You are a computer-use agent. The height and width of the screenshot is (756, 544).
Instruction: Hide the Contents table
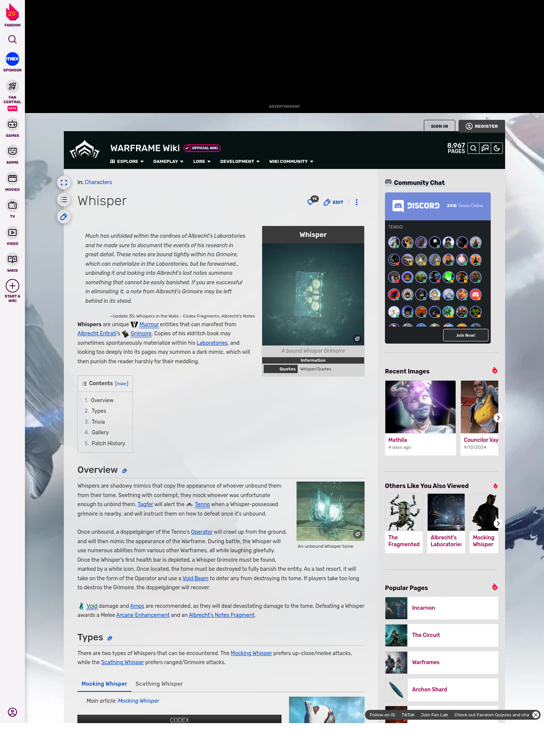(x=122, y=384)
